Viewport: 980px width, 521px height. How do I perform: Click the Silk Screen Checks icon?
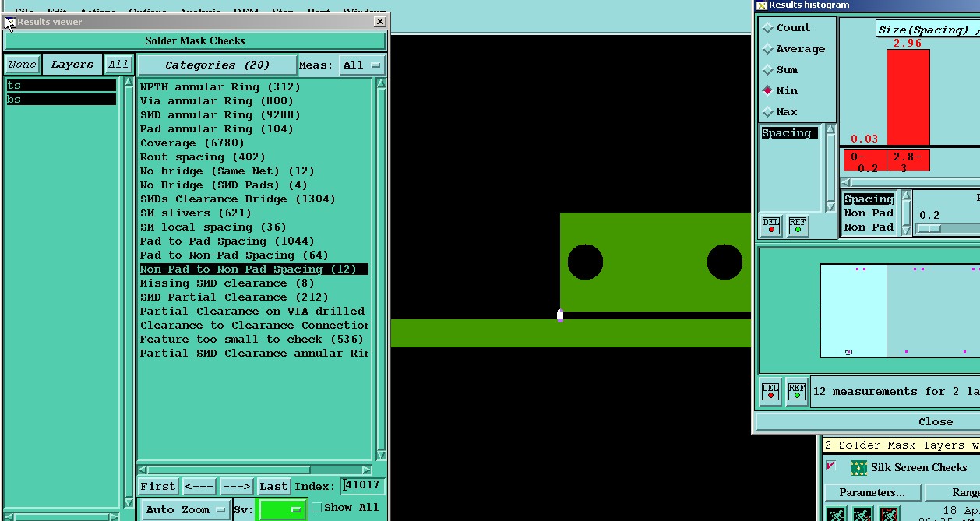pyautogui.click(x=859, y=467)
